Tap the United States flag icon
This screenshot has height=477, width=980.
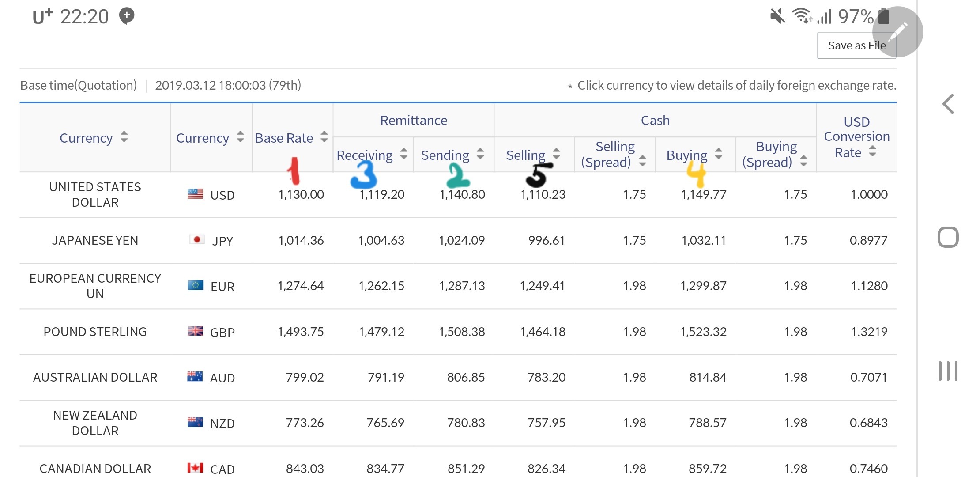point(195,194)
